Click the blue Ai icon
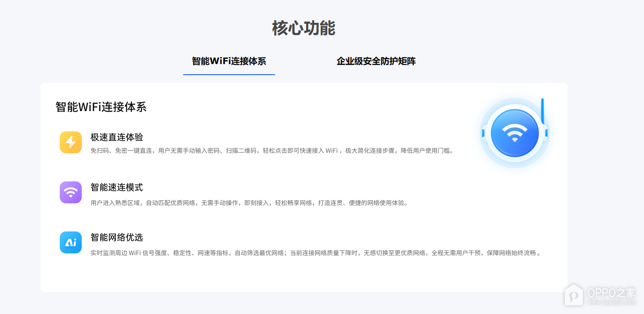 71,242
